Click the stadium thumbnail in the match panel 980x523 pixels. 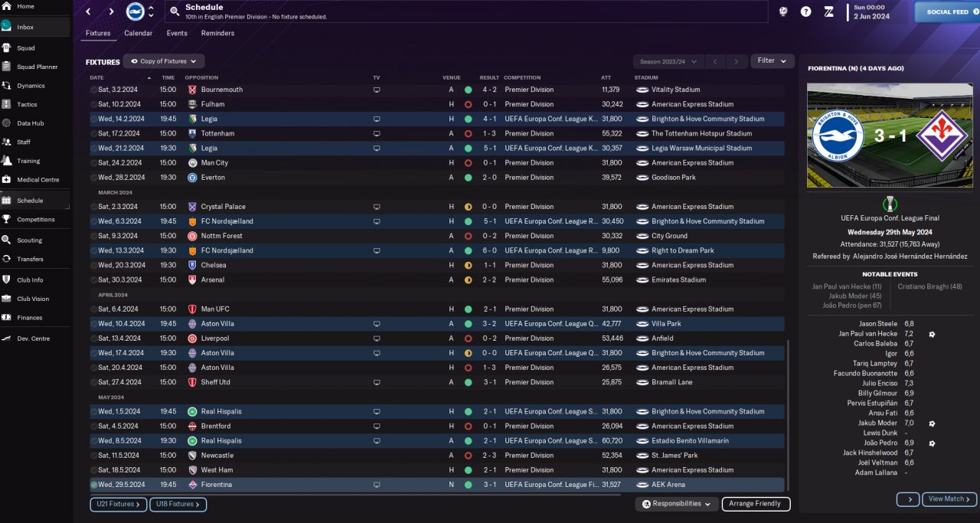point(888,135)
